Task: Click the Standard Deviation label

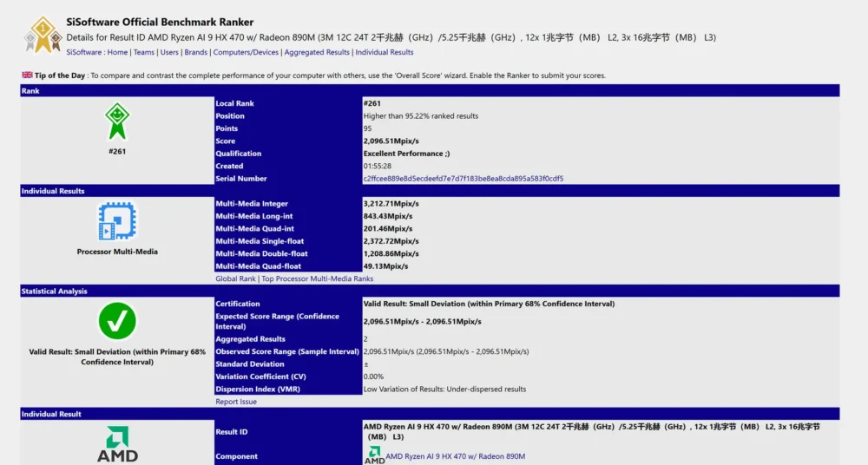Action: [x=250, y=364]
